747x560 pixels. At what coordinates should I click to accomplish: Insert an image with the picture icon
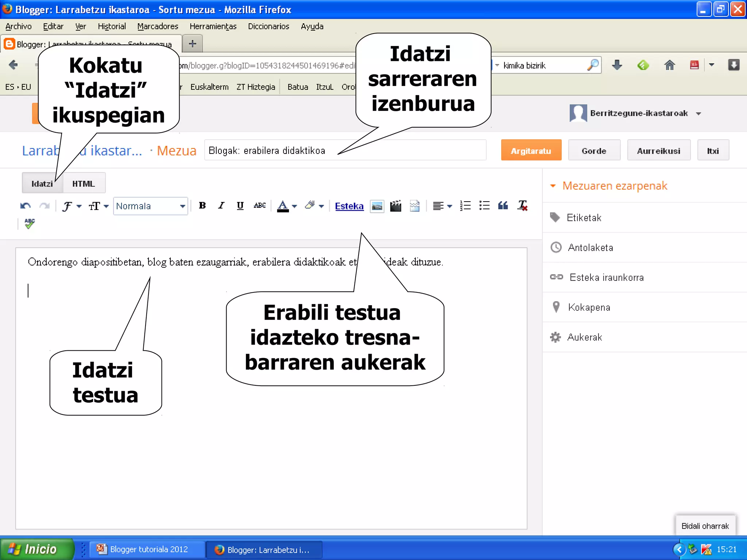(x=377, y=206)
